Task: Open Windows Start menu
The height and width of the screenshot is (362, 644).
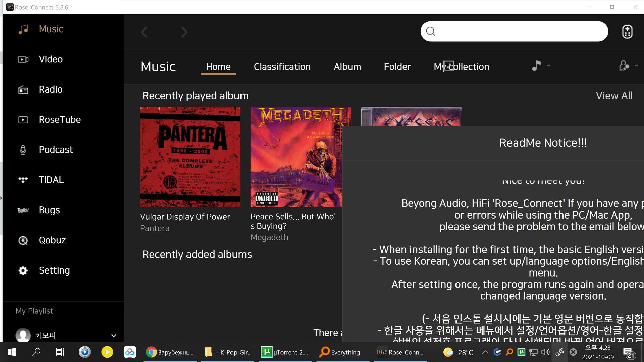Action: coord(12,352)
